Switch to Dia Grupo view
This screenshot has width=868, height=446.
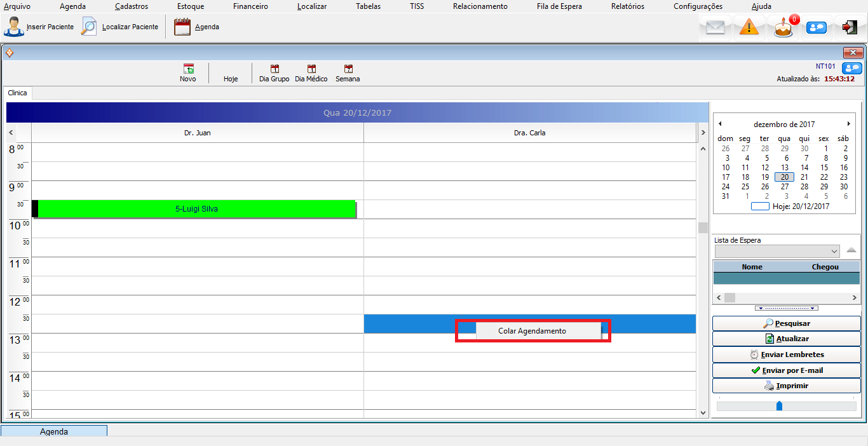[x=275, y=73]
